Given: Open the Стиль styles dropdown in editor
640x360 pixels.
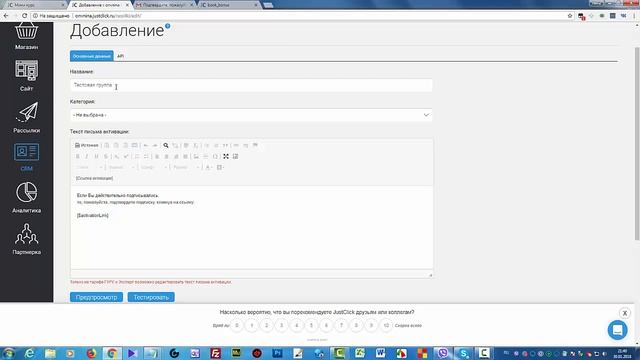Looking at the screenshot, I should (89, 167).
